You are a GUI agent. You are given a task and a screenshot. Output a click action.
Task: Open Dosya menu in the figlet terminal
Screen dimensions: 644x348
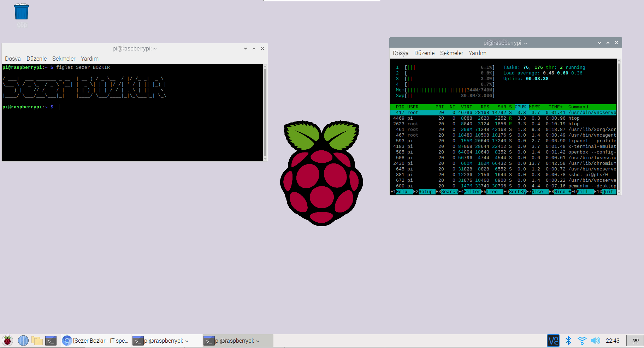pyautogui.click(x=13, y=59)
